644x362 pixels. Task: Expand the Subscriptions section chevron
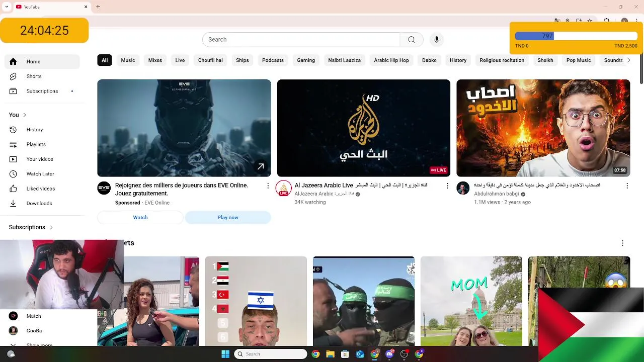(51, 227)
